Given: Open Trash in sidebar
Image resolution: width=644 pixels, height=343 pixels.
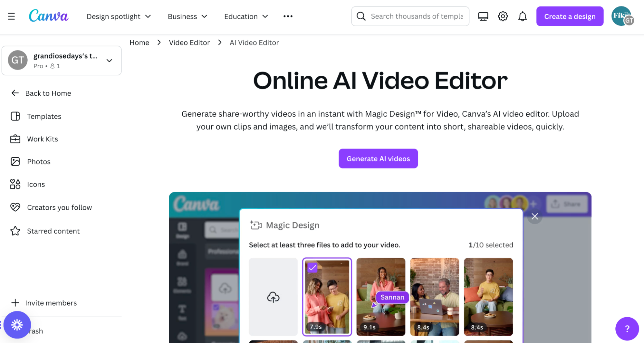Looking at the screenshot, I should [x=36, y=331].
